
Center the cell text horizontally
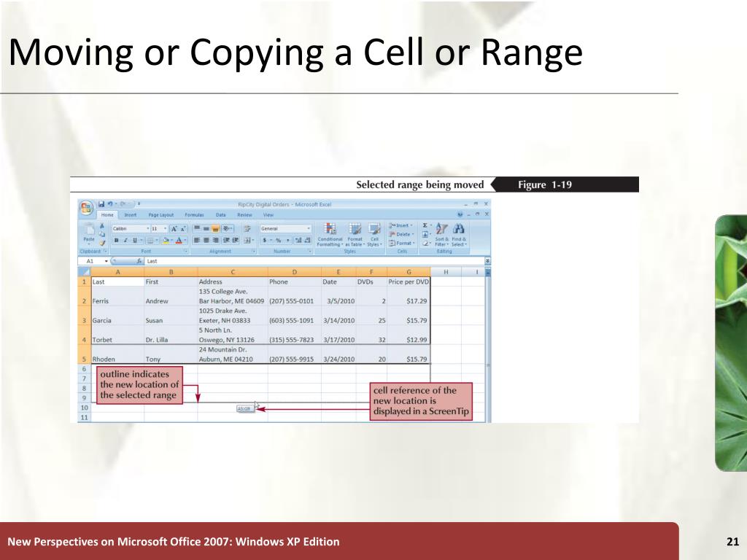click(206, 241)
